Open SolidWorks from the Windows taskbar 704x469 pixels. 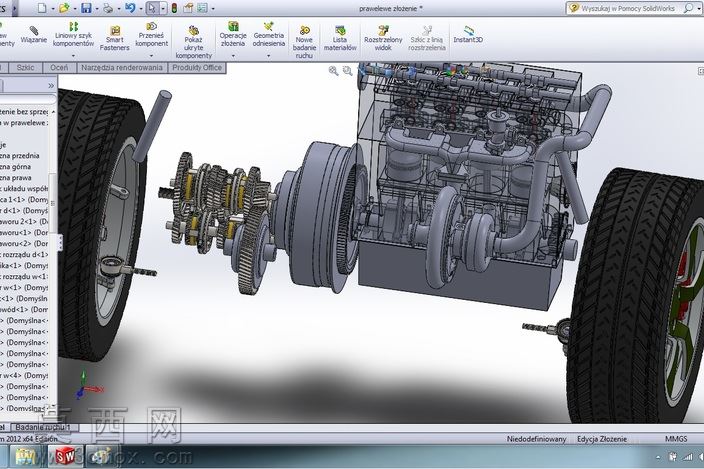tap(66, 457)
